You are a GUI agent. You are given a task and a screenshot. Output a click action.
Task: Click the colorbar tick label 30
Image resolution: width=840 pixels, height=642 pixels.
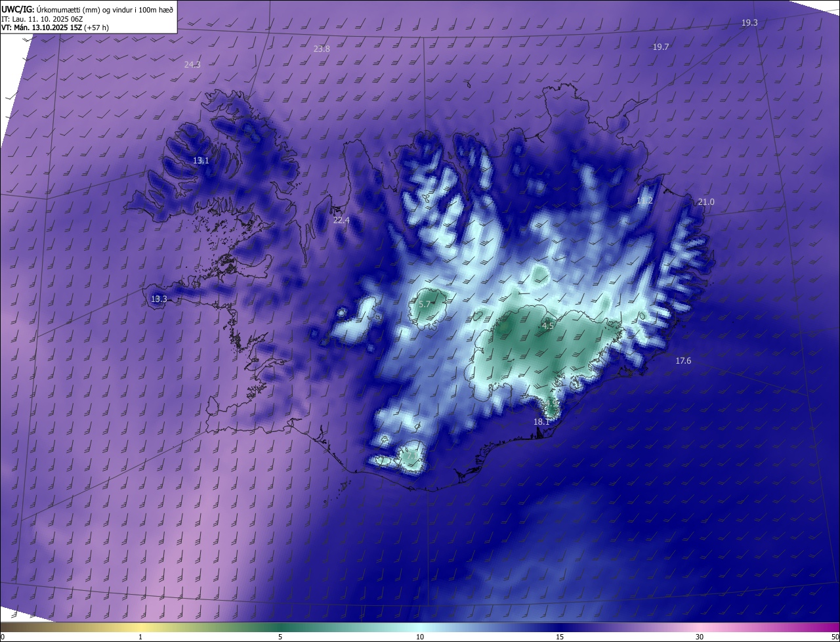[700, 637]
